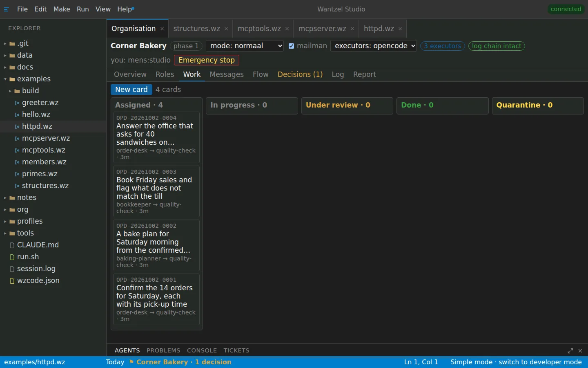
Task: Click the primes.wz file icon
Action: tap(17, 174)
